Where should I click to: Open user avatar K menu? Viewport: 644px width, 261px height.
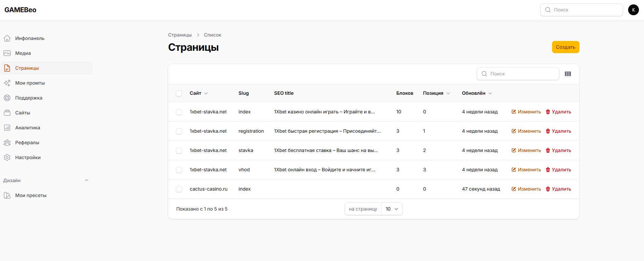(x=634, y=10)
